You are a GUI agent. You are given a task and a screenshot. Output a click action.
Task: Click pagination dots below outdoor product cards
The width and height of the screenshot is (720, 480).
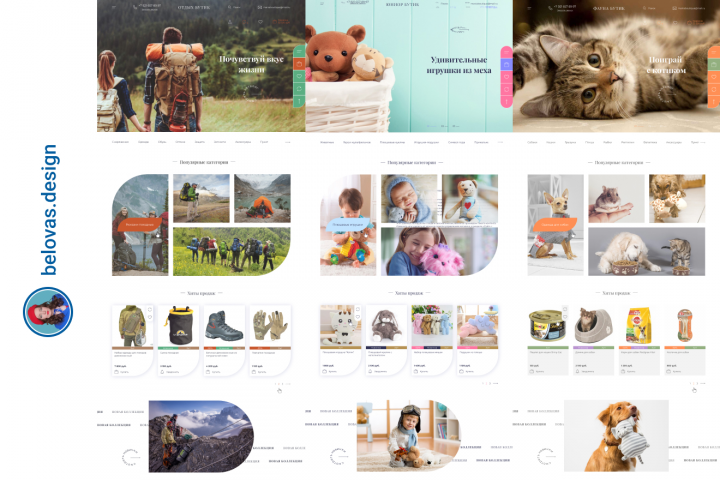click(282, 383)
